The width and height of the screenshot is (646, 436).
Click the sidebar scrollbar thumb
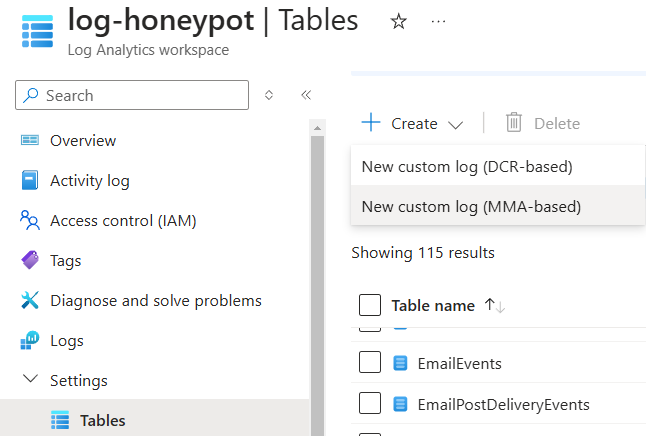click(317, 285)
